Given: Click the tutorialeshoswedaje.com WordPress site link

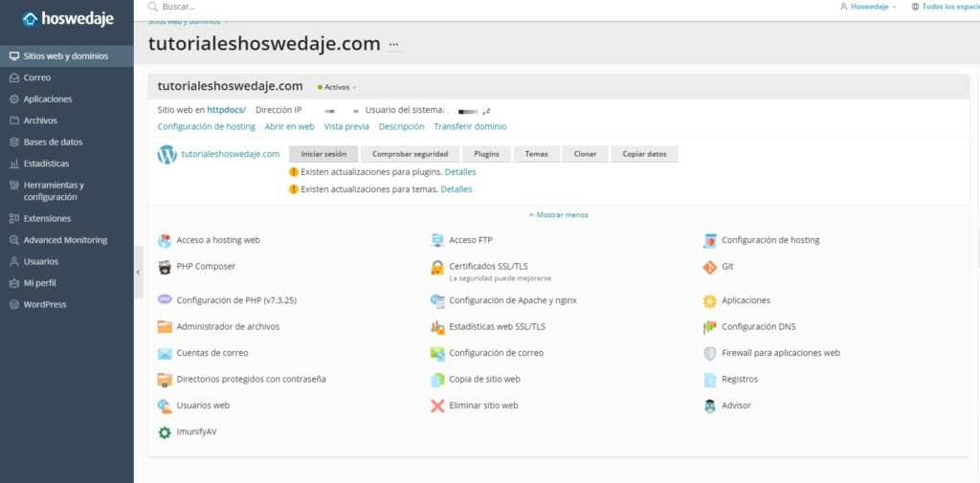Looking at the screenshot, I should 230,154.
